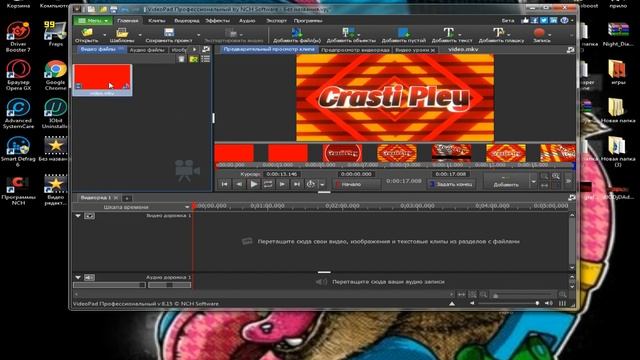Switch to Предпросмотр видеоряда tab
The image size is (640, 360).
(x=355, y=50)
